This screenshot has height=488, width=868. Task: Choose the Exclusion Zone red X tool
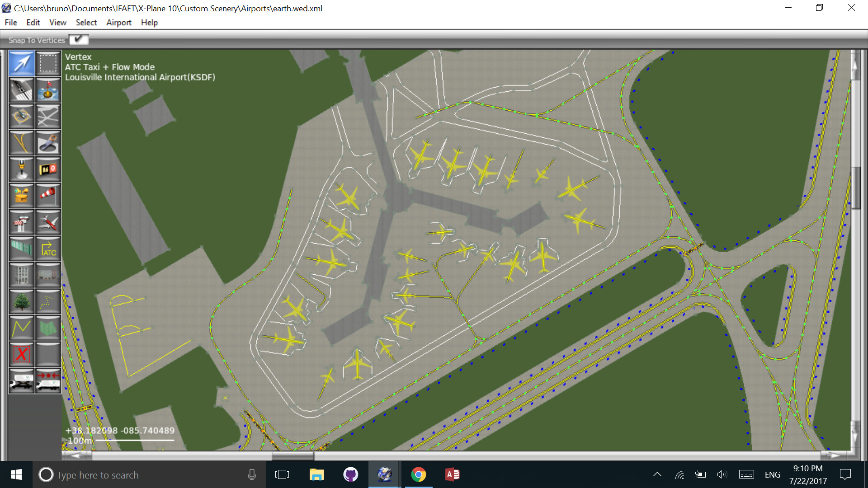pyautogui.click(x=21, y=354)
